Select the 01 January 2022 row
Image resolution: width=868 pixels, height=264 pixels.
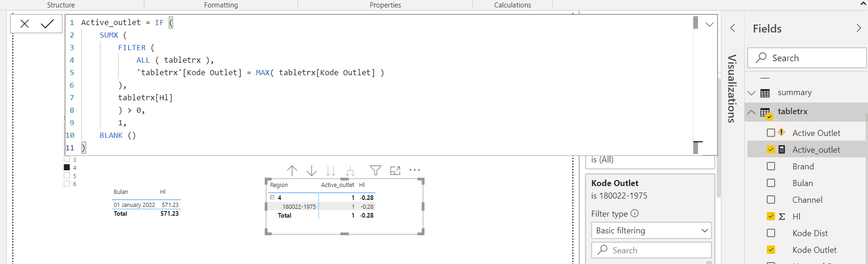[x=135, y=205]
